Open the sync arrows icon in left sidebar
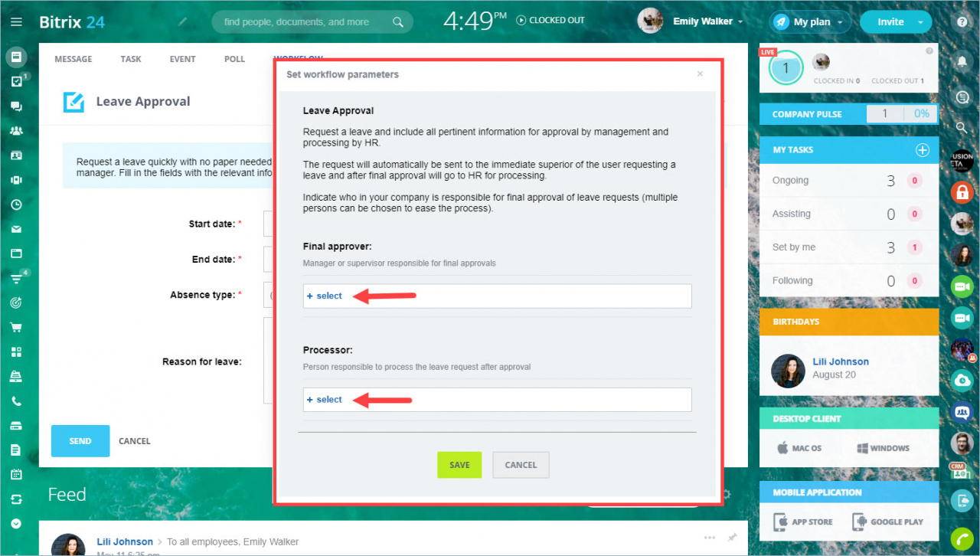This screenshot has height=556, width=980. [x=16, y=499]
